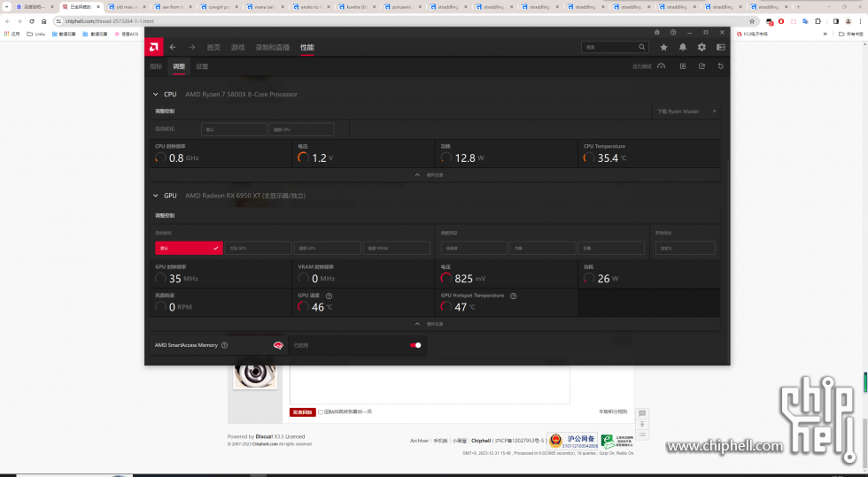Open 本版积分规则 link
Image resolution: width=868 pixels, height=477 pixels.
point(613,412)
